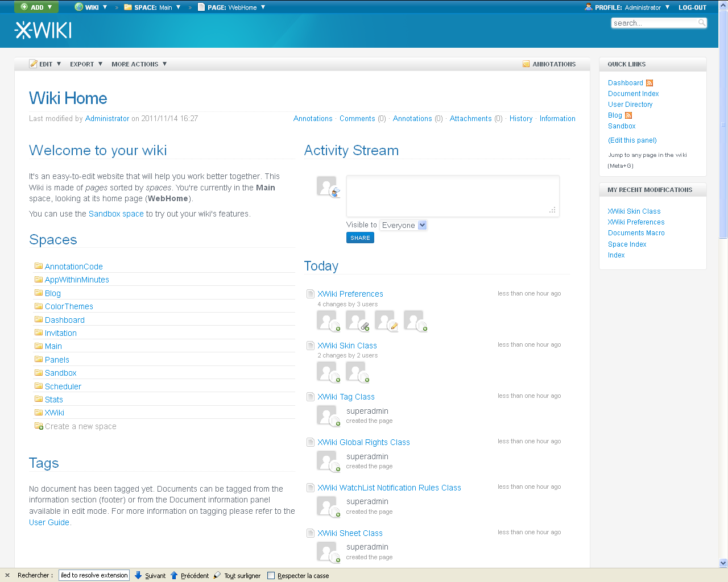Open the History tab link
Viewport: 728px width, 582px height.
point(521,119)
